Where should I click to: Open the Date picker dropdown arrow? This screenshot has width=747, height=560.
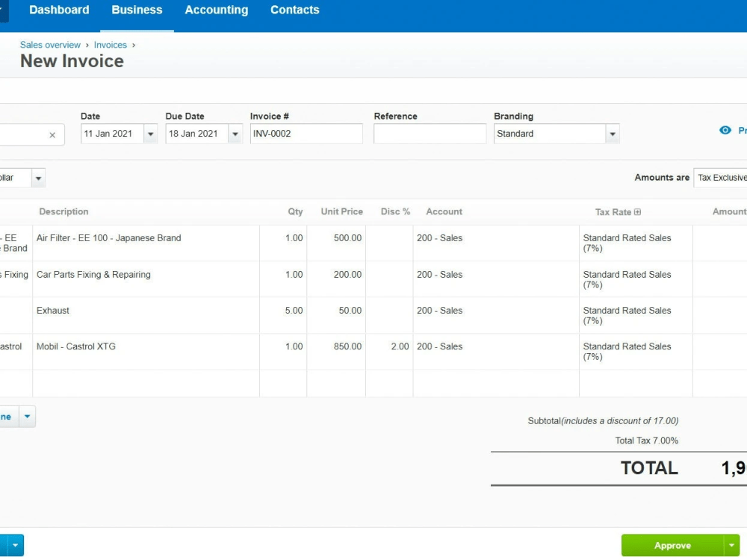pyautogui.click(x=151, y=134)
